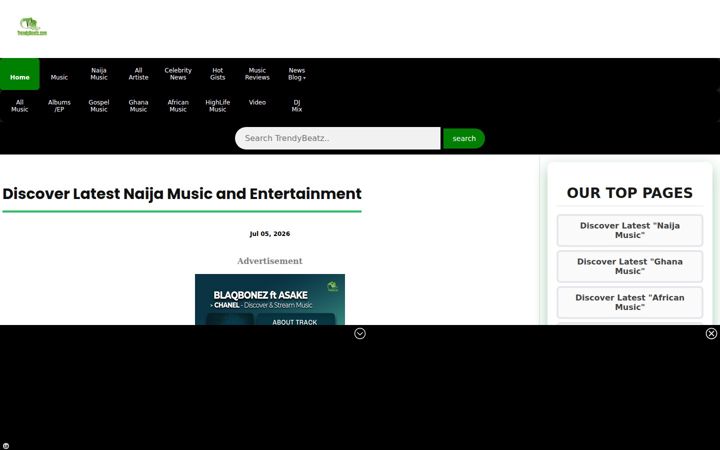Screen dimensions: 720x450
Task: Click the OUR TOP PAGES heading
Action: (x=630, y=193)
